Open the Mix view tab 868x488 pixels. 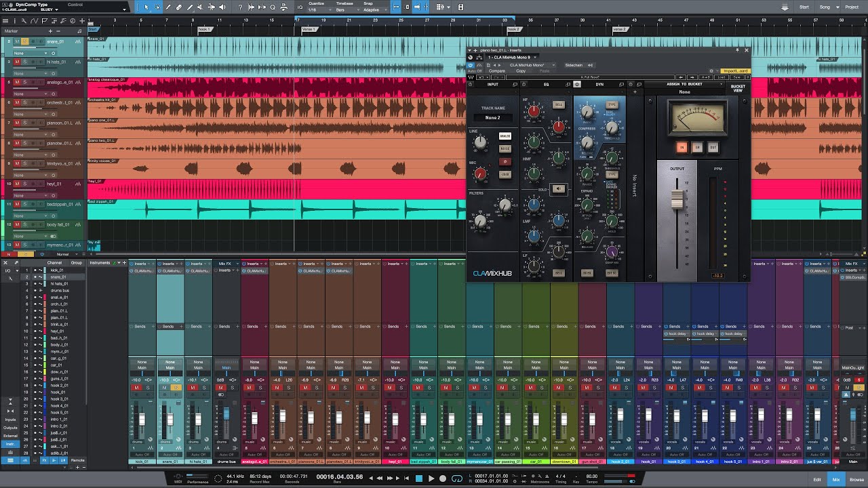(836, 480)
